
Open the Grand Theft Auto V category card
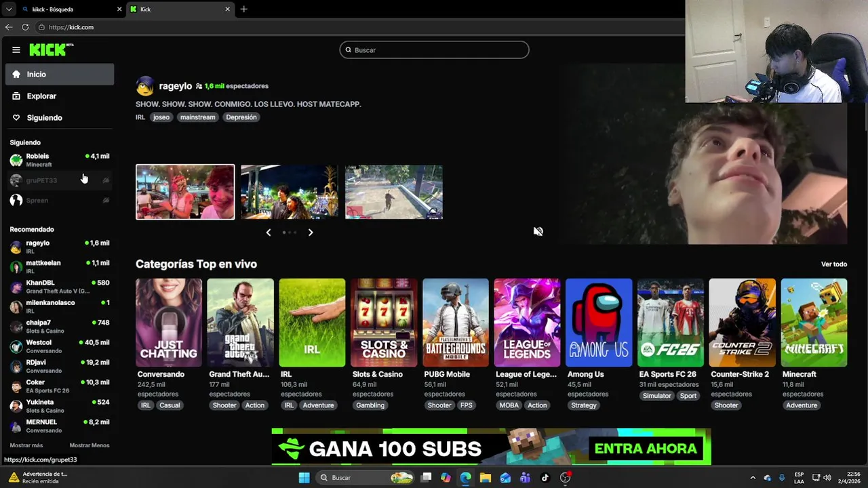241,323
